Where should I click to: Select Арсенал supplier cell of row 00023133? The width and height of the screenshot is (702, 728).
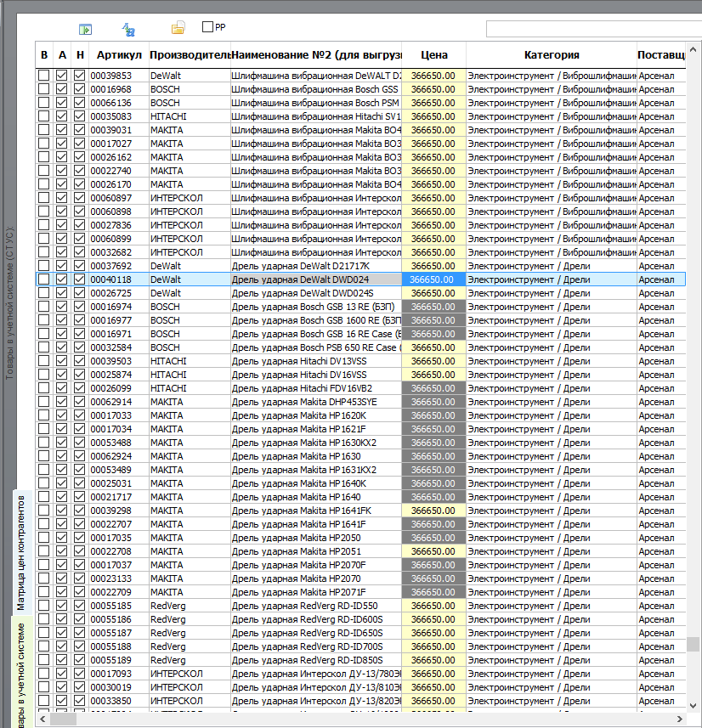pyautogui.click(x=661, y=578)
